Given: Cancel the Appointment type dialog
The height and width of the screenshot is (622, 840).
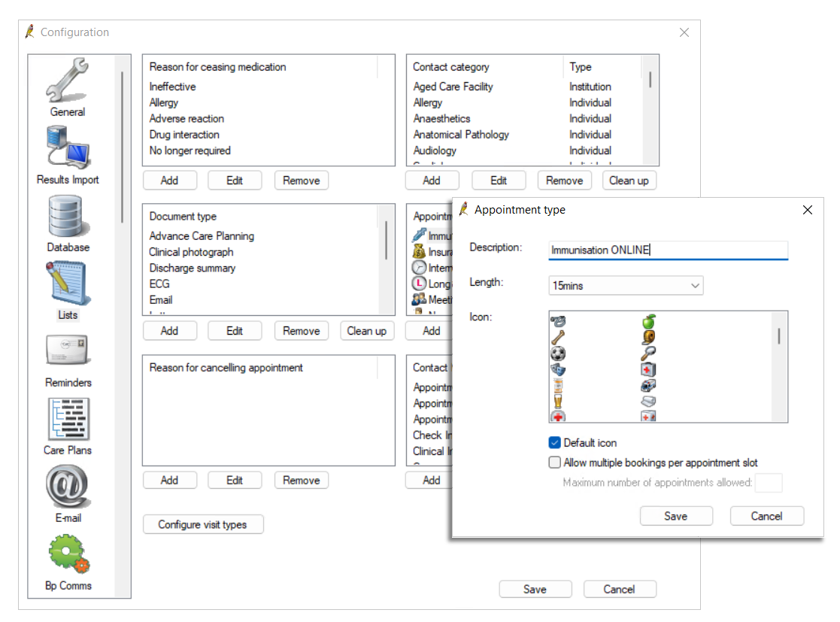Looking at the screenshot, I should [x=766, y=516].
